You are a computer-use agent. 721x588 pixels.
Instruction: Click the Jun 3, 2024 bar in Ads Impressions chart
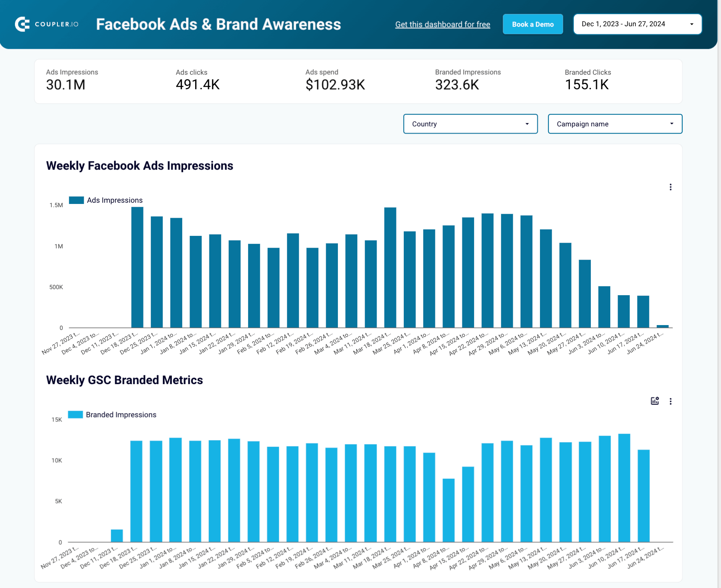click(x=605, y=307)
